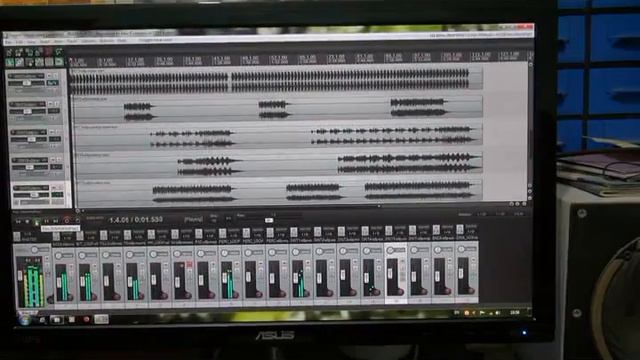
Task: Select the highlighted fifth track panel name
Action: click(31, 188)
